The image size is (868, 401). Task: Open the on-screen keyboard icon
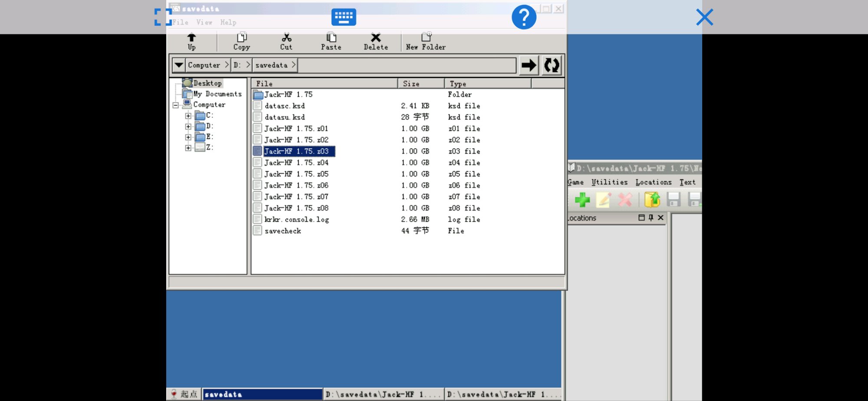click(x=344, y=17)
